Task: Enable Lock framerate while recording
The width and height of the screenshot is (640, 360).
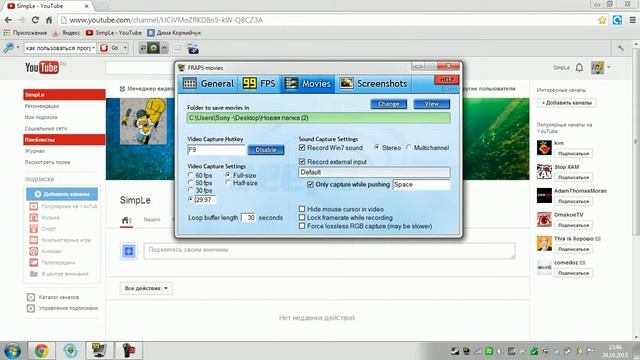Action: point(302,218)
